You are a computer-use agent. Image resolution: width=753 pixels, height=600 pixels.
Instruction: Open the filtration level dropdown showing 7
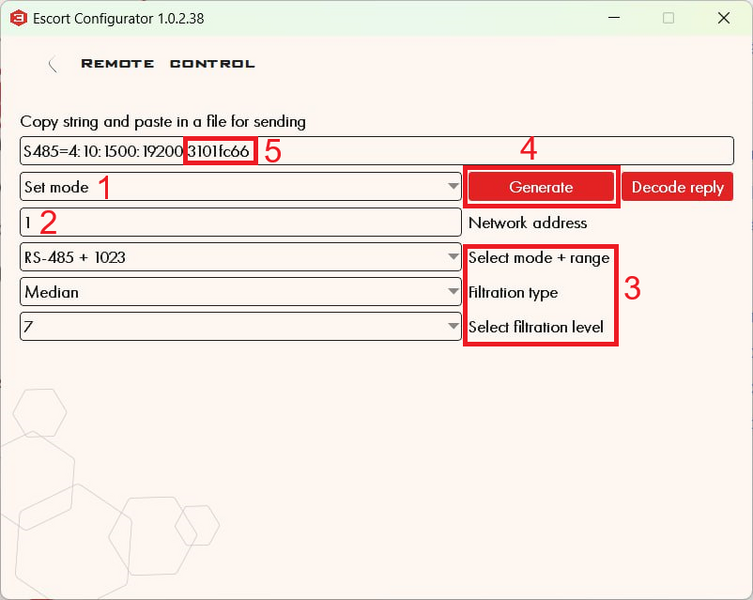pyautogui.click(x=241, y=327)
